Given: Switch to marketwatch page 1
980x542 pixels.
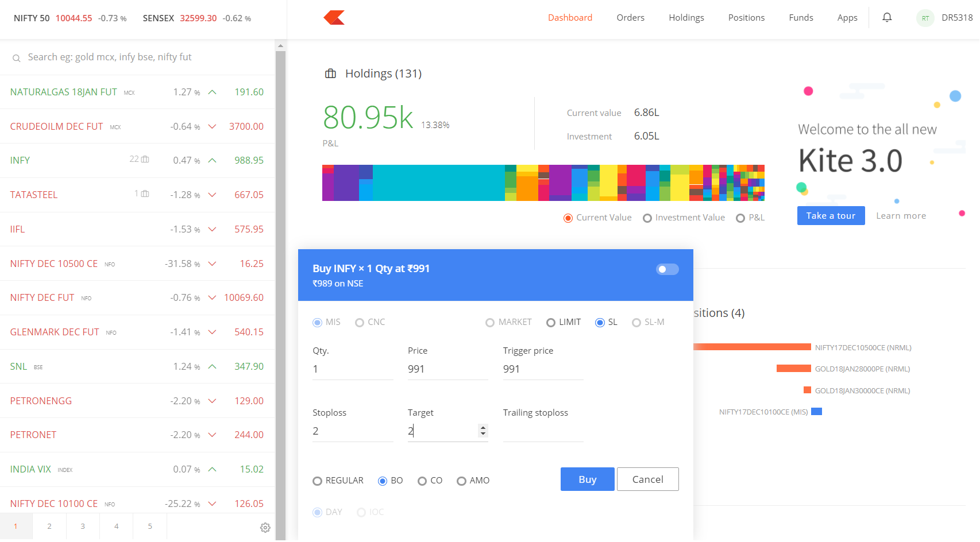Looking at the screenshot, I should pos(16,526).
